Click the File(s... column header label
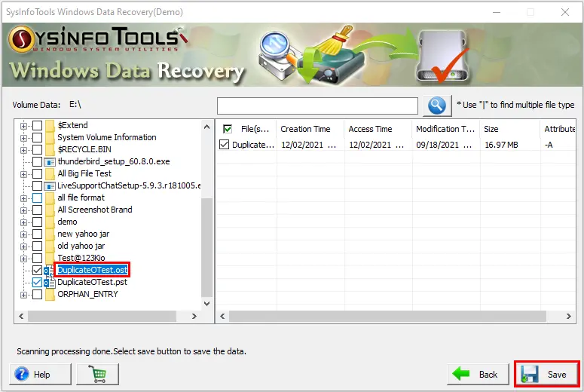 255,129
